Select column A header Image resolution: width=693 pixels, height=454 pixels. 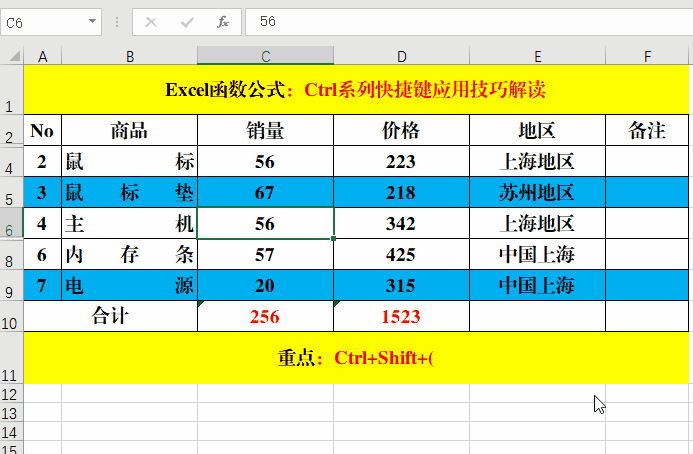pyautogui.click(x=42, y=56)
